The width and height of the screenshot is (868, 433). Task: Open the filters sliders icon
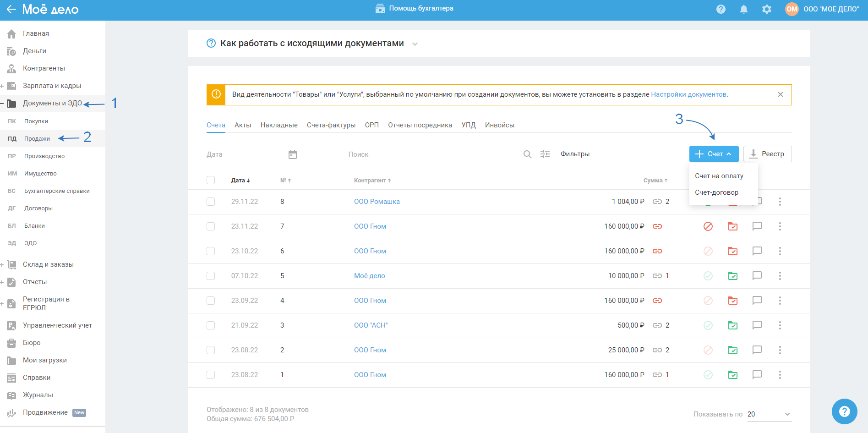coord(545,154)
